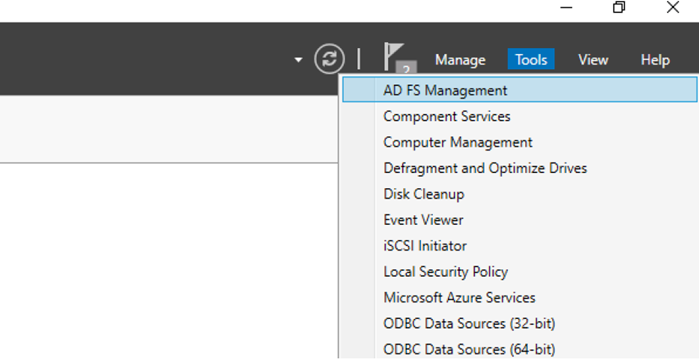Screen dimensions: 699x362
Task: Launch AD FS Management from Tools
Action: [519, 90]
